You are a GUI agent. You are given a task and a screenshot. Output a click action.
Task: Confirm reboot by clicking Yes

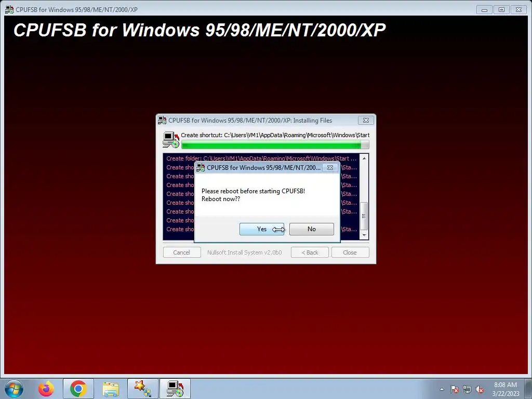point(262,229)
